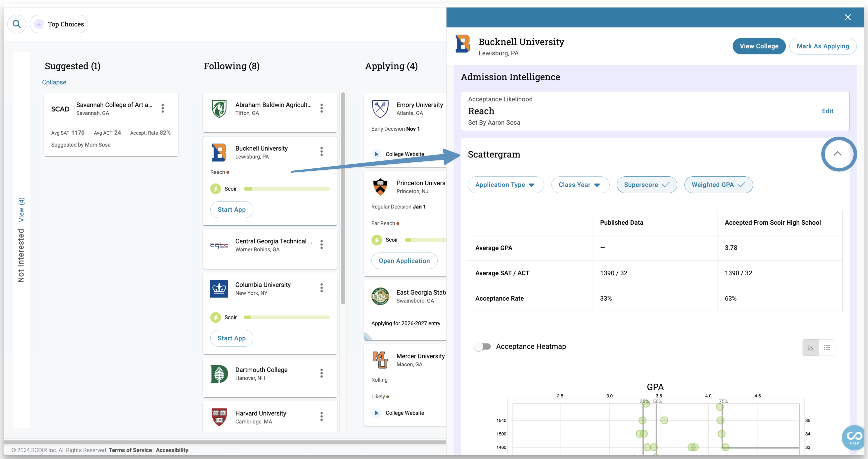Click the Emory University shield logo
This screenshot has width=868, height=459.
pos(380,109)
